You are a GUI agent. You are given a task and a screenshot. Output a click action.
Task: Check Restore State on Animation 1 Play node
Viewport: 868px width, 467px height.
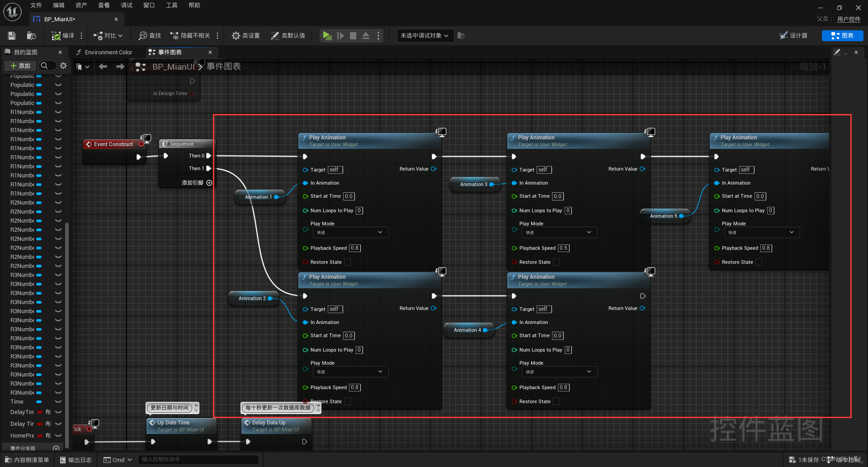tap(348, 262)
